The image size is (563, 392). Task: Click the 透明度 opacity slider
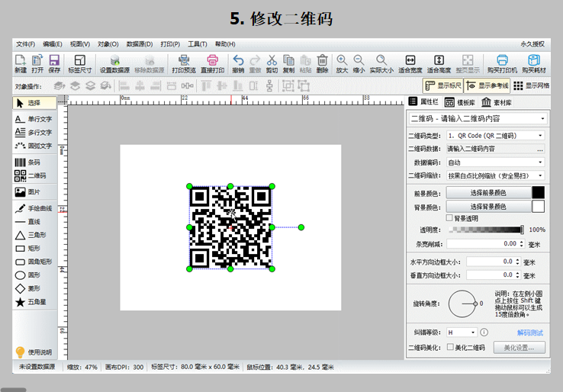click(486, 230)
